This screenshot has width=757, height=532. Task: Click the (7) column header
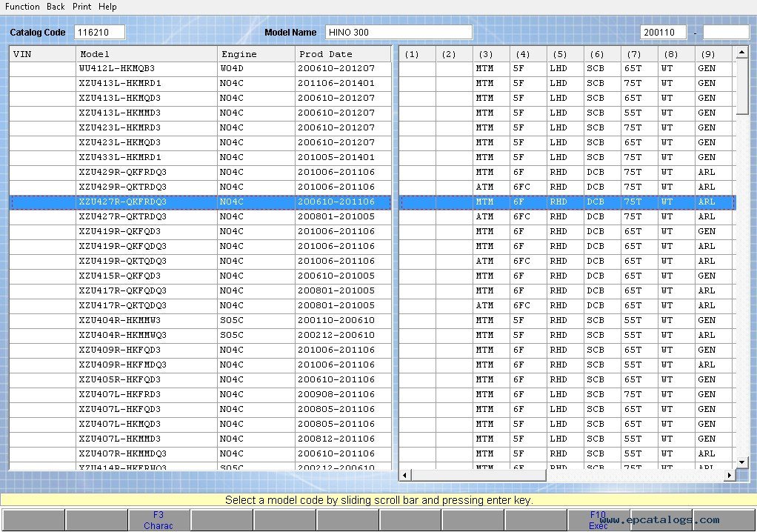point(639,54)
